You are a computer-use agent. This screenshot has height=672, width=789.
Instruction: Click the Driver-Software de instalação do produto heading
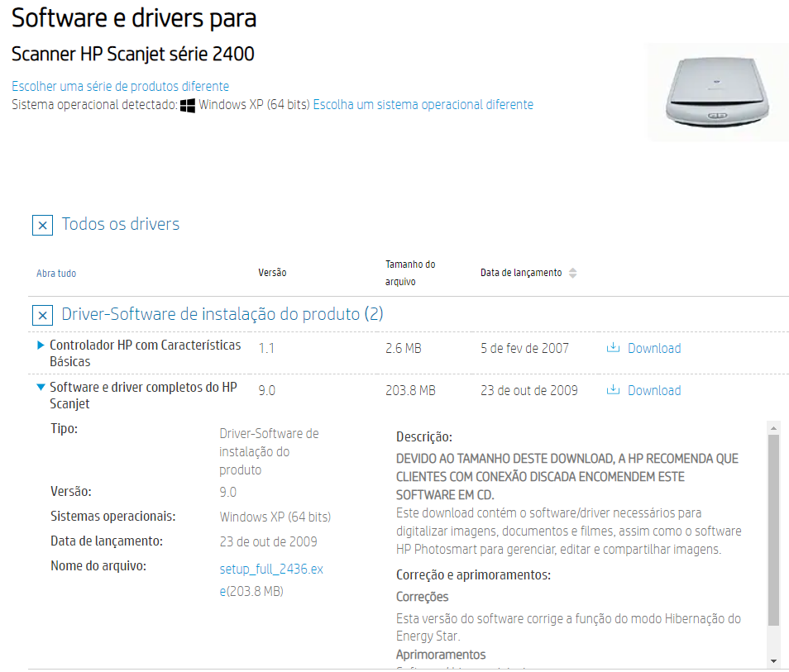point(222,314)
